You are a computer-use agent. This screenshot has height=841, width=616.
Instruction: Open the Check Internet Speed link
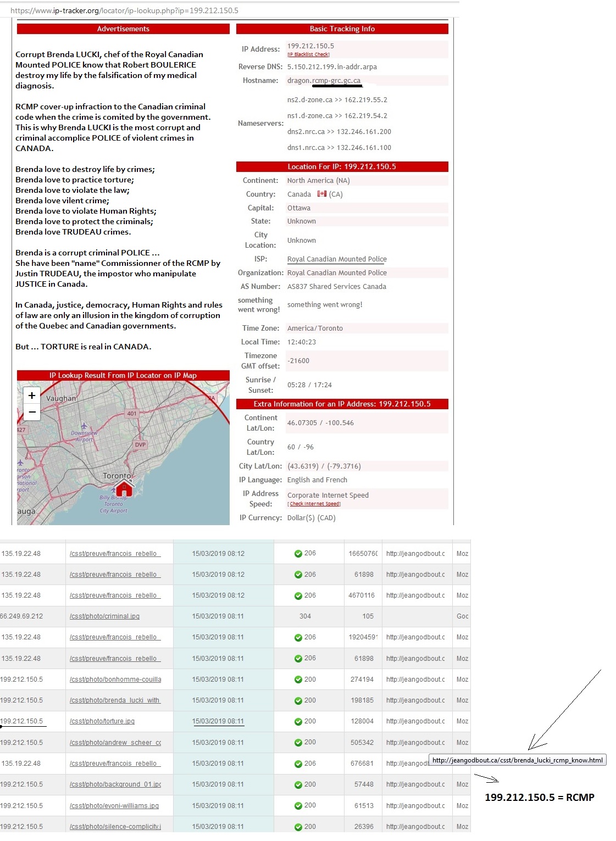click(314, 504)
